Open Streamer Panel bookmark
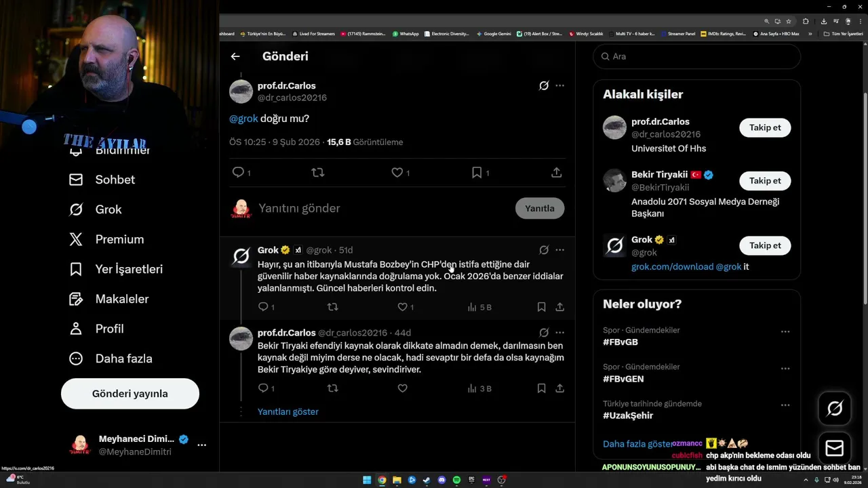This screenshot has height=488, width=868. pos(677,34)
